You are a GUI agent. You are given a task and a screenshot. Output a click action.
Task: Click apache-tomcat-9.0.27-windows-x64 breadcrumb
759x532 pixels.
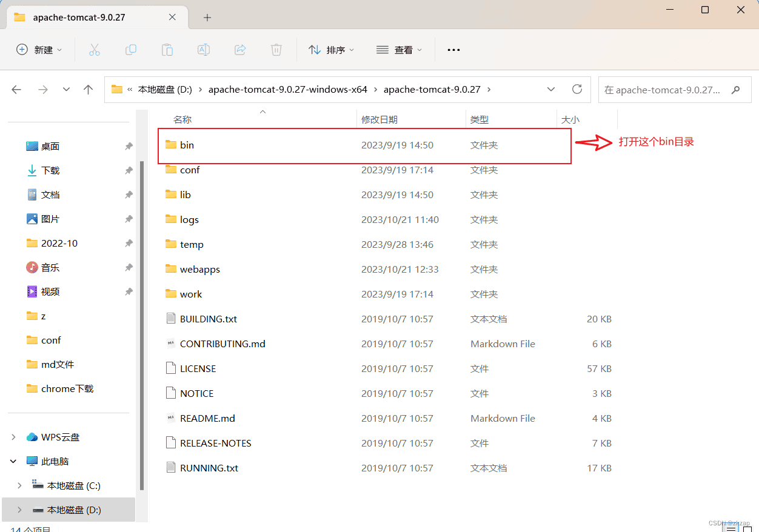point(288,90)
